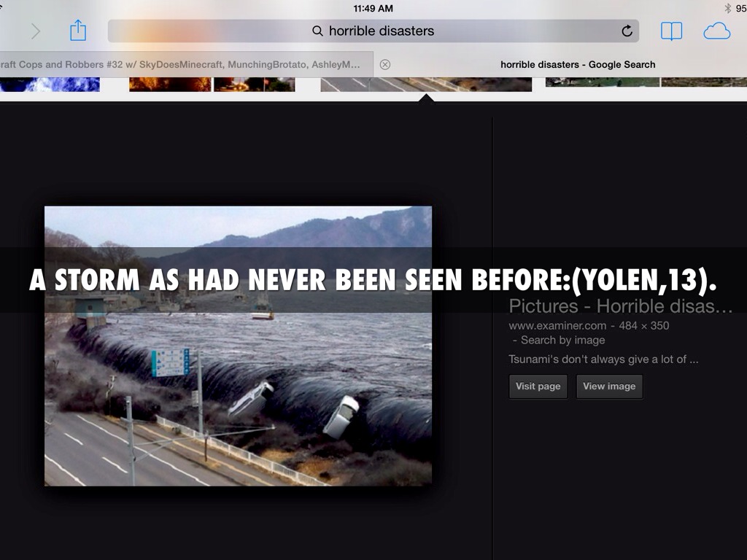Viewport: 747px width, 560px height.
Task: Open the Bookmarks book icon
Action: click(671, 31)
